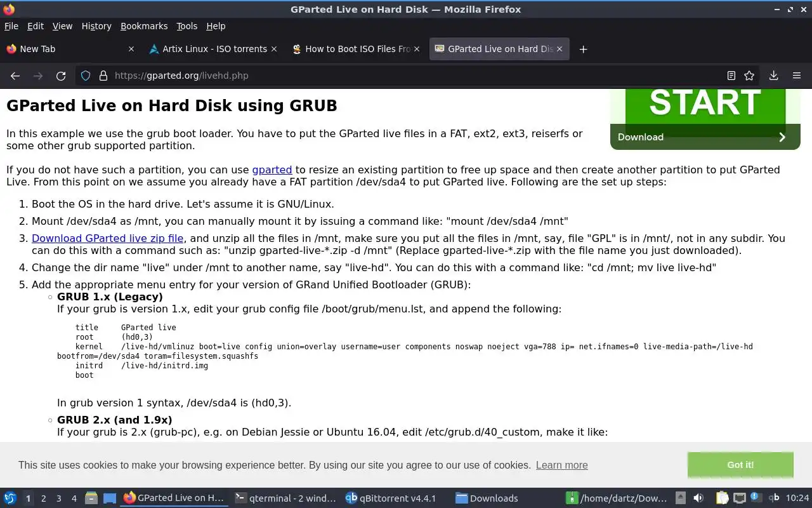Click the show desktop panel icon
Viewport: 812px width, 508px height.
point(109,498)
